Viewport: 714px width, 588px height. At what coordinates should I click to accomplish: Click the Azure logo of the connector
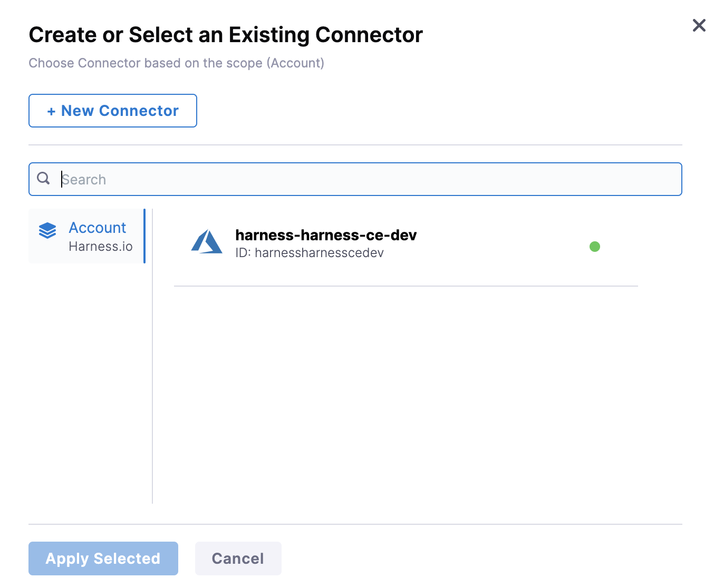207,242
